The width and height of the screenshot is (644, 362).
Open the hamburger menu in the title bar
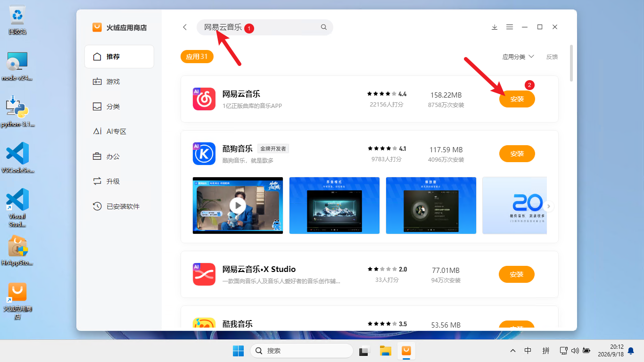pyautogui.click(x=510, y=27)
